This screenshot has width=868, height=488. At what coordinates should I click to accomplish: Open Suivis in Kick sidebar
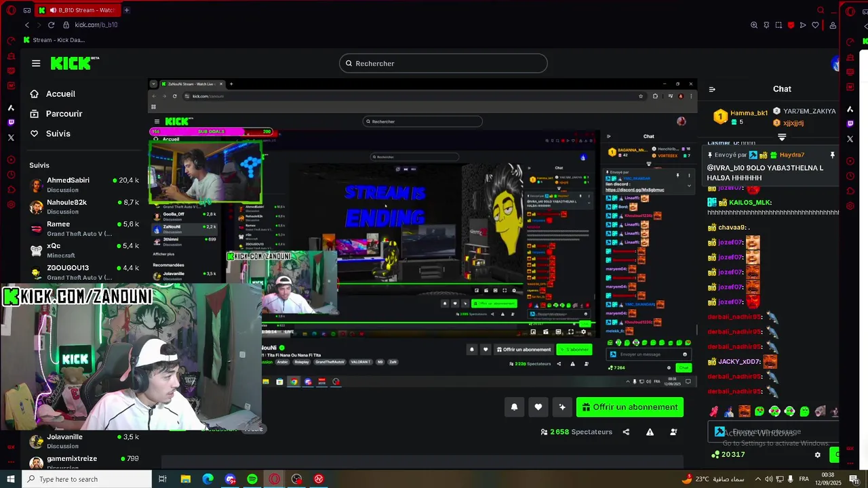(x=50, y=134)
